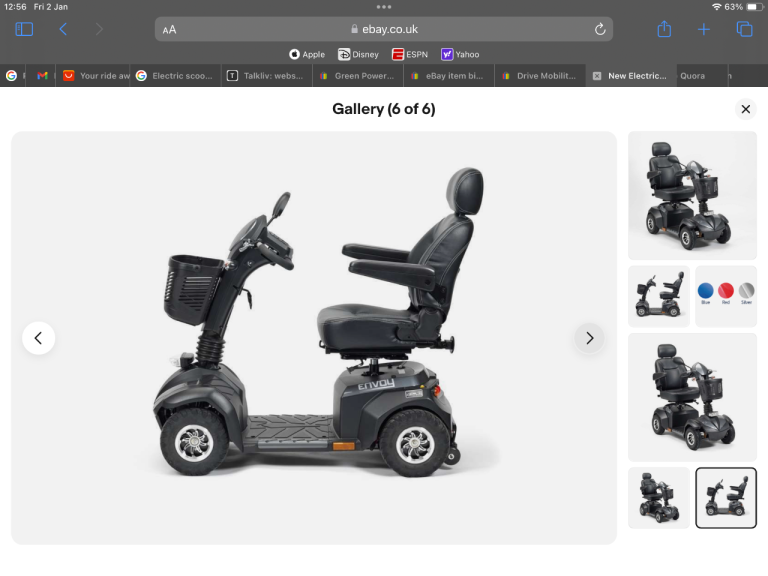Open the Disney bookmark

point(358,54)
